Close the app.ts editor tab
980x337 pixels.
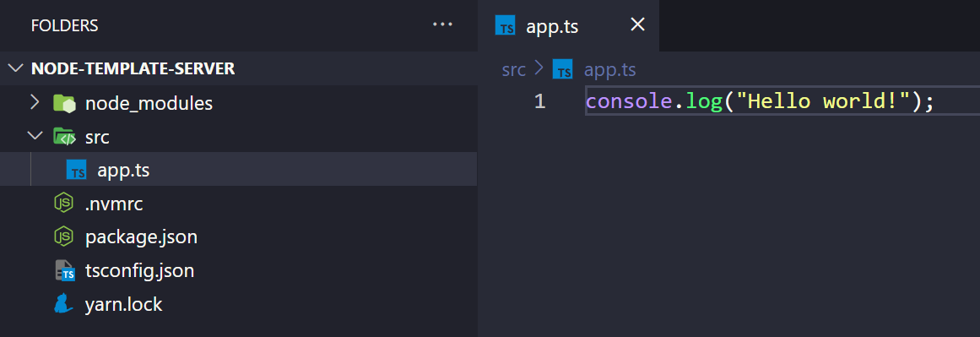tap(637, 25)
